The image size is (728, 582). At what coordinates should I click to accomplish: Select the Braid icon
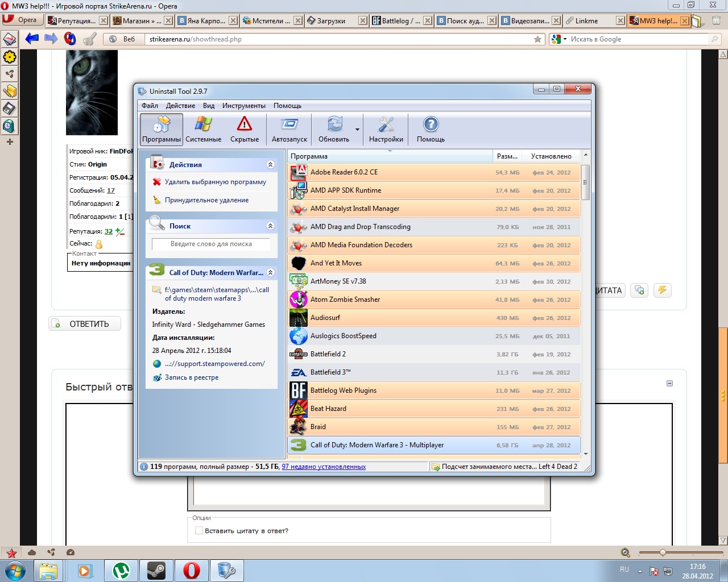point(299,427)
